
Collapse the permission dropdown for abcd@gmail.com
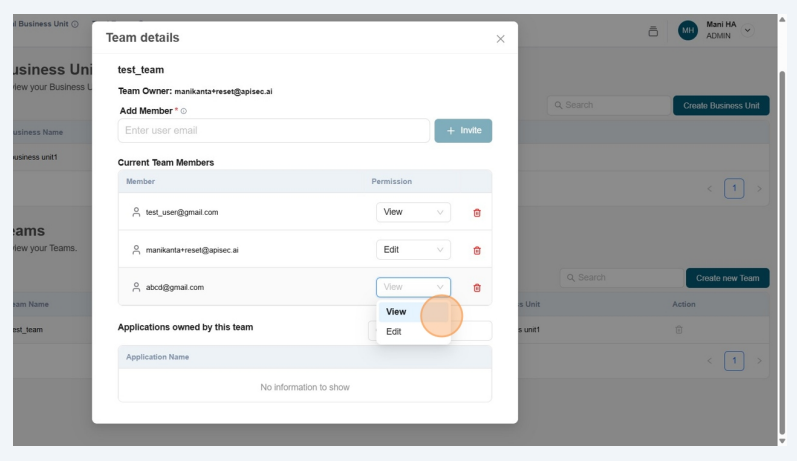(x=413, y=287)
